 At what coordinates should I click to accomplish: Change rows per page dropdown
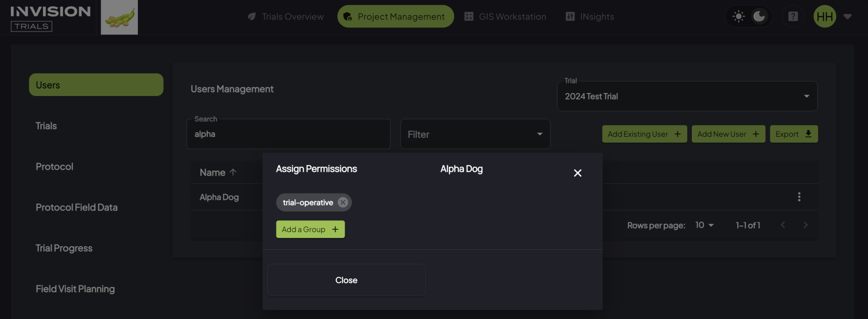[x=704, y=225]
